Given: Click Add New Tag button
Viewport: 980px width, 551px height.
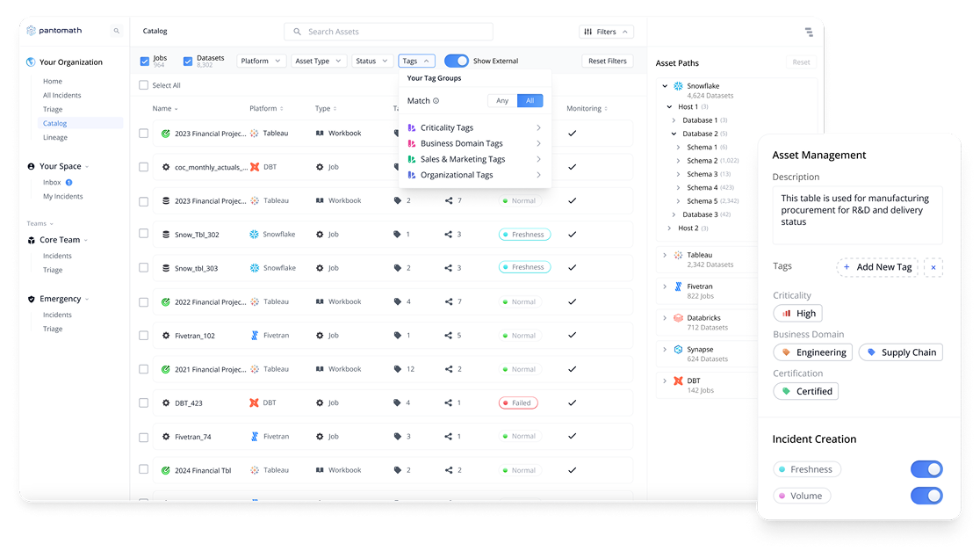Looking at the screenshot, I should pos(877,267).
